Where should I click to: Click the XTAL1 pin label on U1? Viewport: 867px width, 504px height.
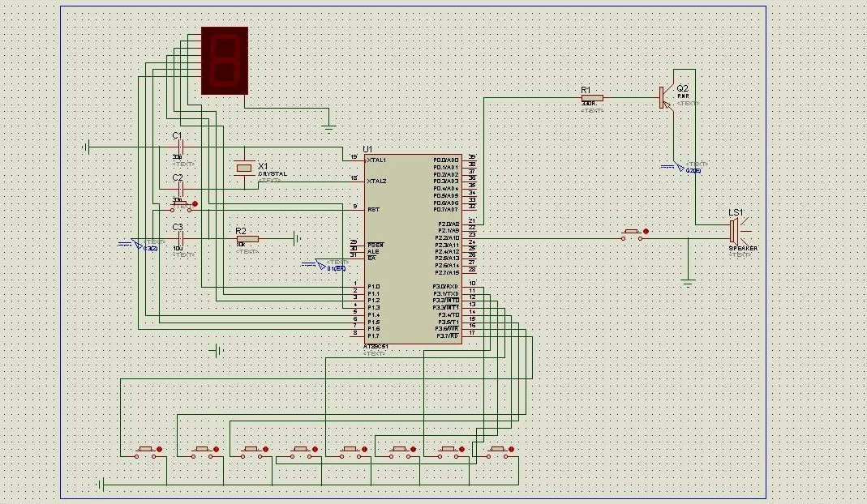[x=376, y=160]
